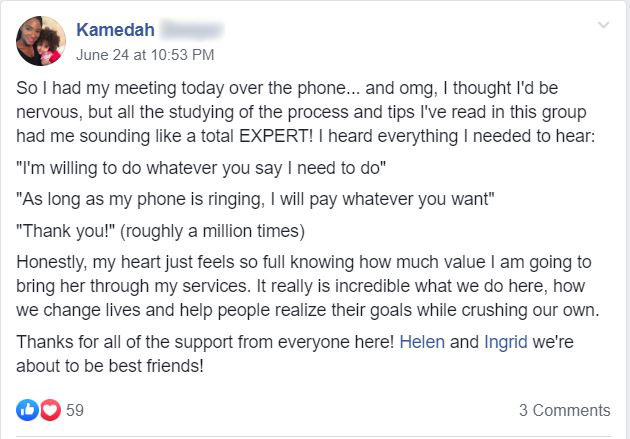
Task: Click the divider line below the reactions
Action: click(x=313, y=435)
